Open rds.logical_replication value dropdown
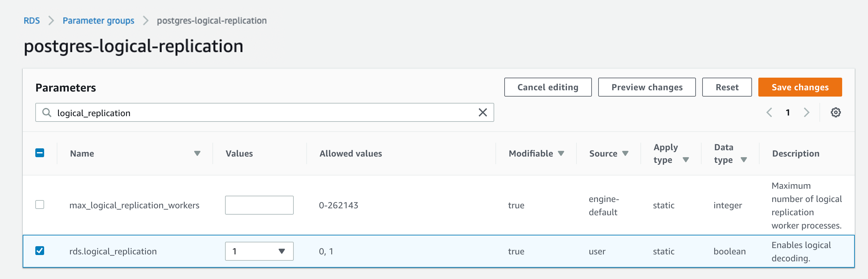 pos(259,251)
